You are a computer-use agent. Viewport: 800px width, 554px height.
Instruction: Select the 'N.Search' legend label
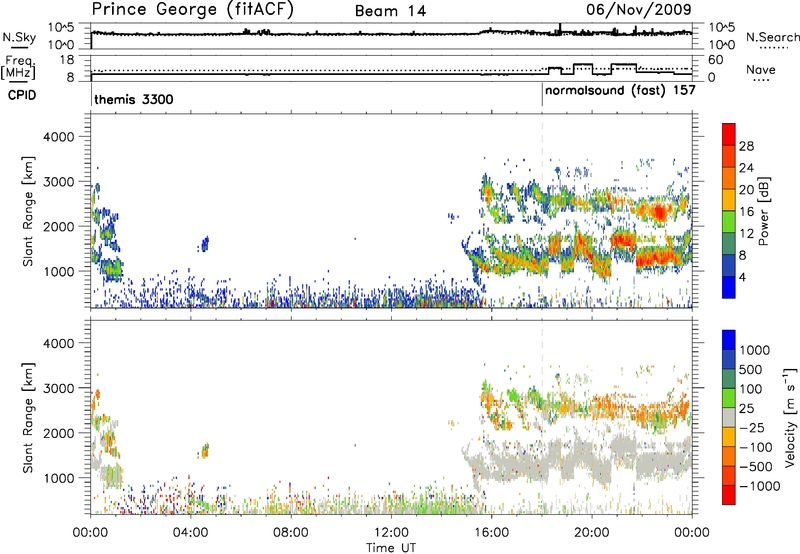pyautogui.click(x=772, y=37)
